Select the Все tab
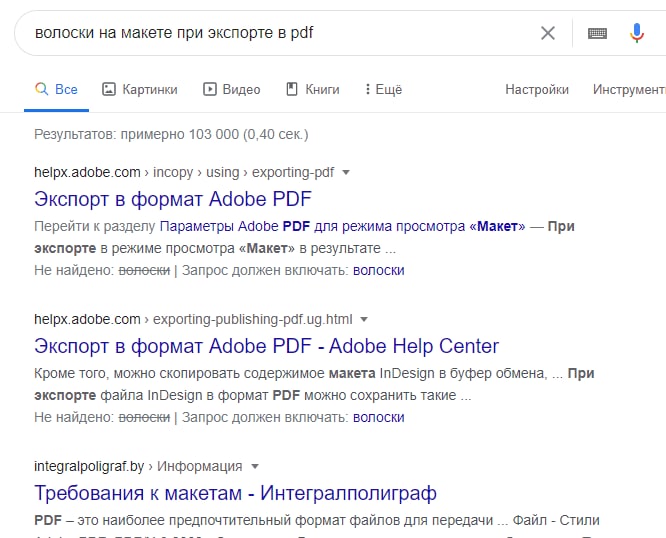 click(56, 89)
